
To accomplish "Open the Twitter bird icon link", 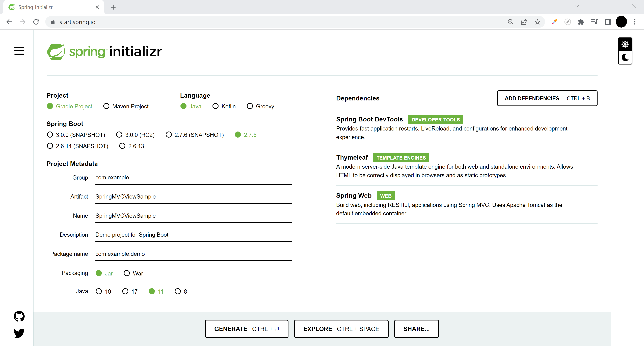I will point(19,333).
